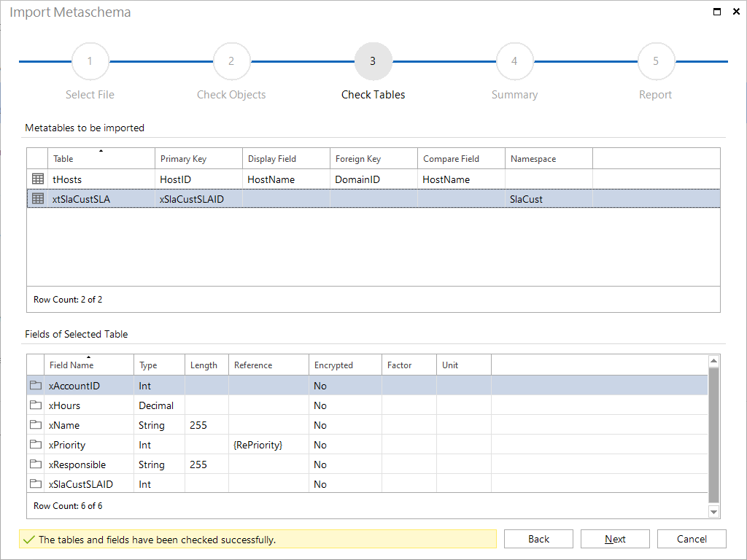Viewport: 747px width, 560px height.
Task: Click the table icon beside tHosts
Action: click(38, 179)
